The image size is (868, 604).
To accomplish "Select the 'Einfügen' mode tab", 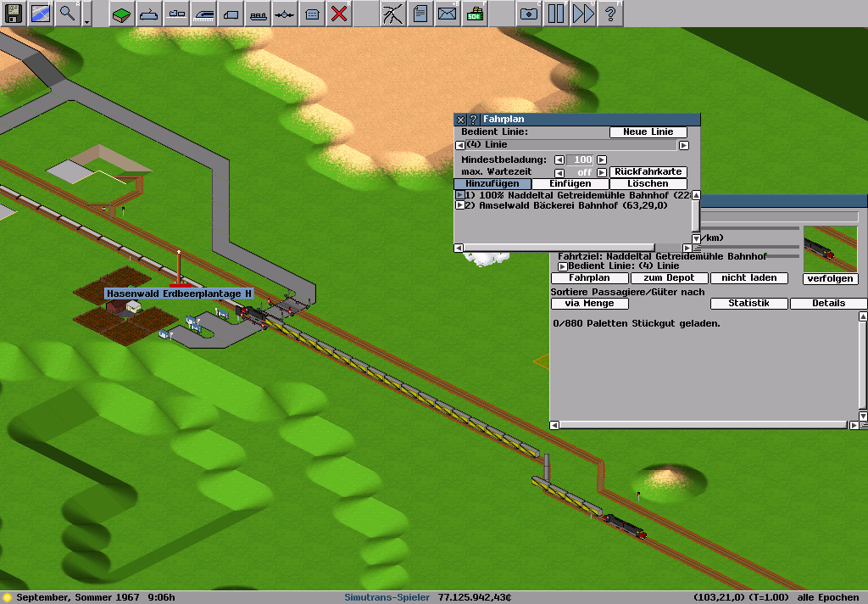I will tap(570, 184).
